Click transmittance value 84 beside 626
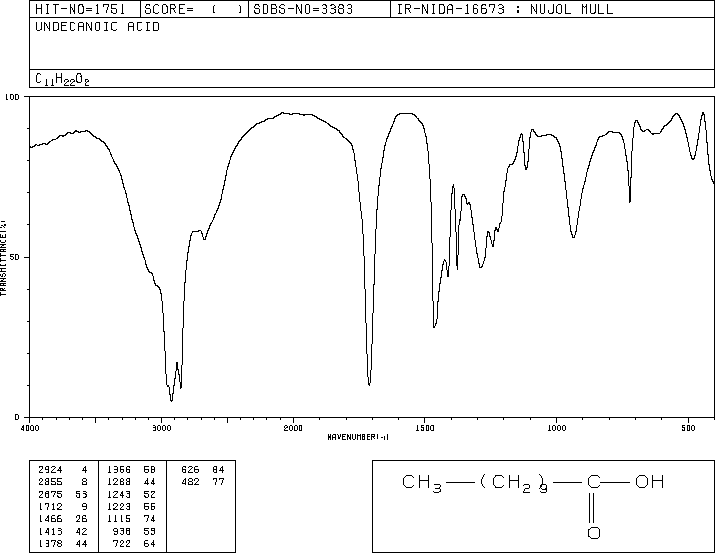 pyautogui.click(x=218, y=470)
